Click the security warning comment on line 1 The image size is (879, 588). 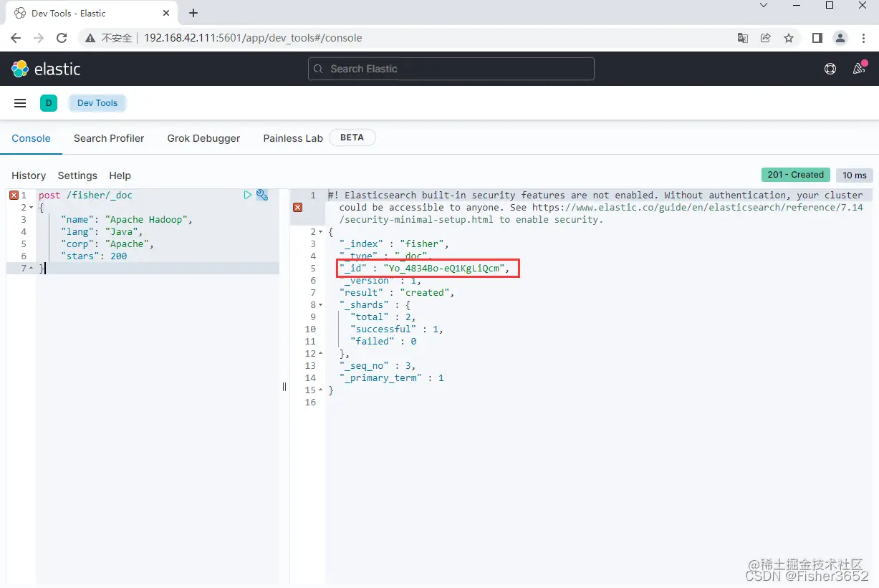596,207
